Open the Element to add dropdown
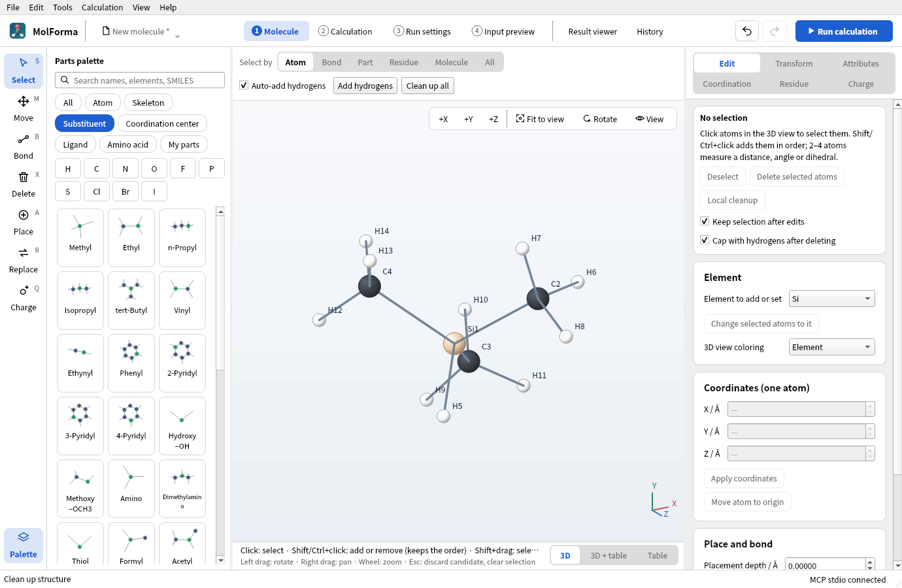The image size is (902, 588). tap(831, 299)
